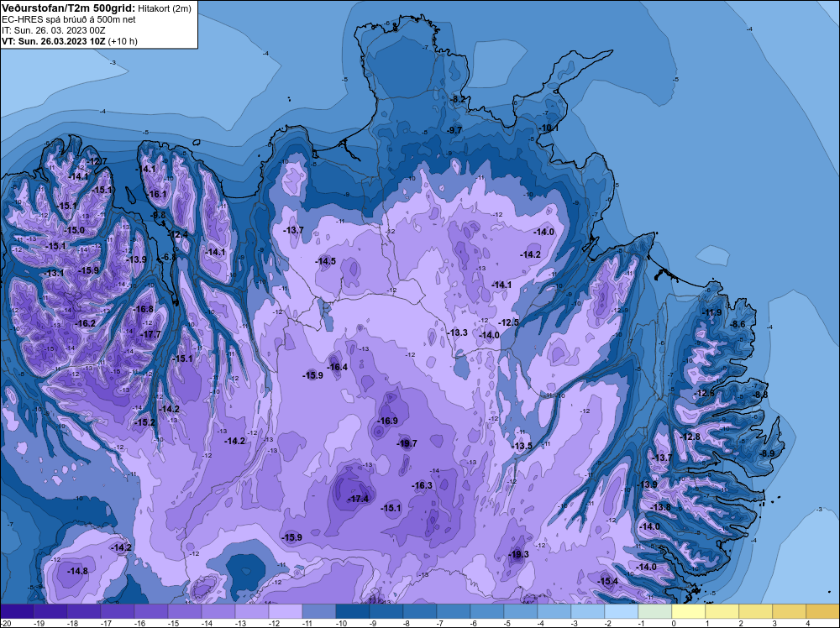Click the -8.9 temperature label
The height and width of the screenshot is (628, 840).
pos(767,453)
